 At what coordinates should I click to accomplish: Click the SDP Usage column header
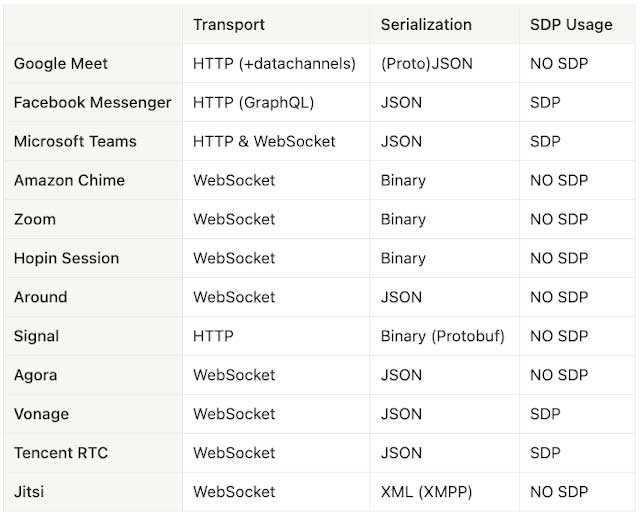tap(571, 25)
